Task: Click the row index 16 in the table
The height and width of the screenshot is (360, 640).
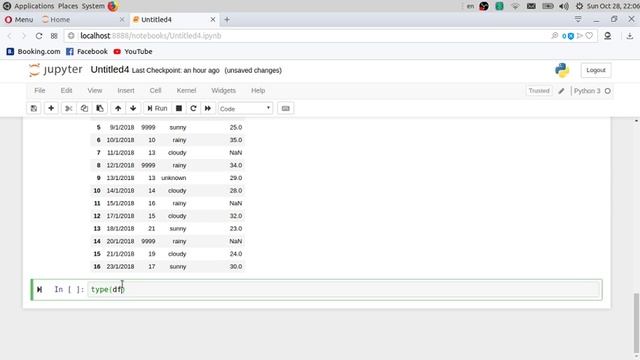Action: [97, 267]
